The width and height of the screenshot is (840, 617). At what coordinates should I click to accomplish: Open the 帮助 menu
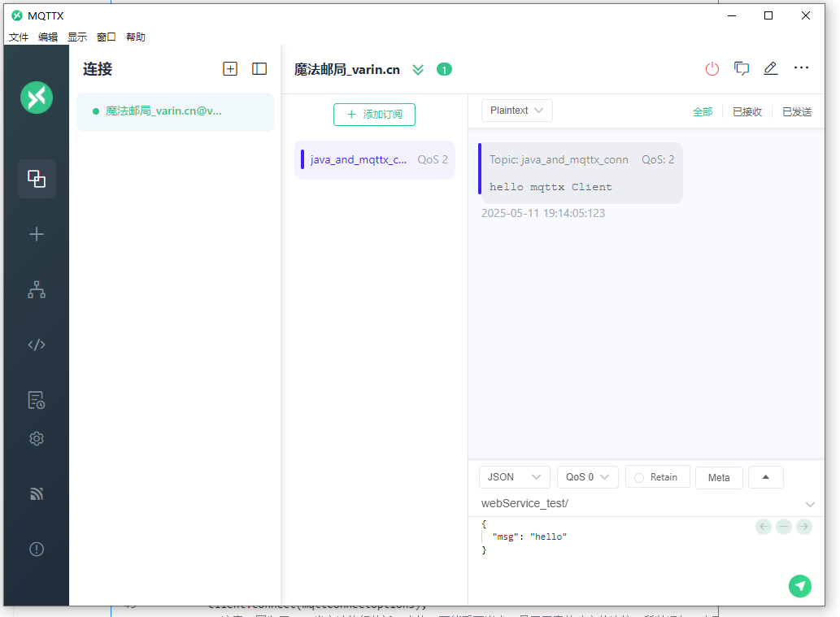coord(136,37)
